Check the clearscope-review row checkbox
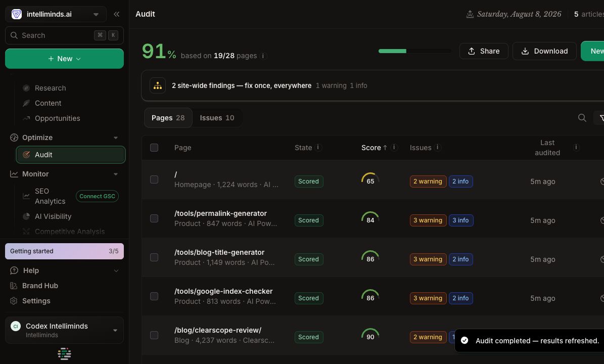Screen dimensions: 604x364 154,335
